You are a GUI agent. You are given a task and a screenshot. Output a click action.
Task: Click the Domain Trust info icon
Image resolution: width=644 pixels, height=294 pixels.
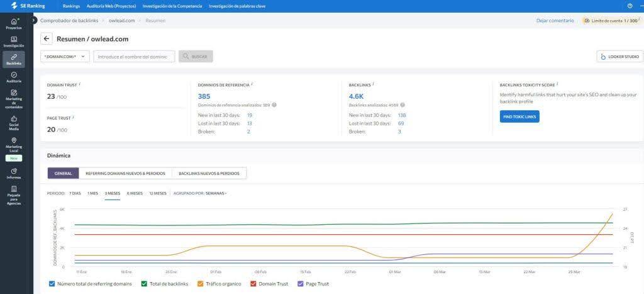point(79,84)
